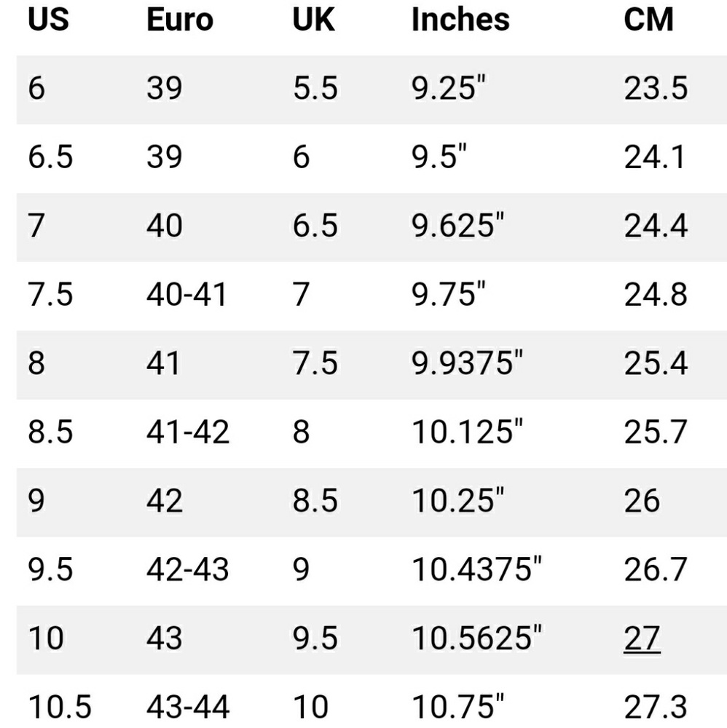The width and height of the screenshot is (727, 728).
Task: Click the CM column header
Action: (x=649, y=20)
